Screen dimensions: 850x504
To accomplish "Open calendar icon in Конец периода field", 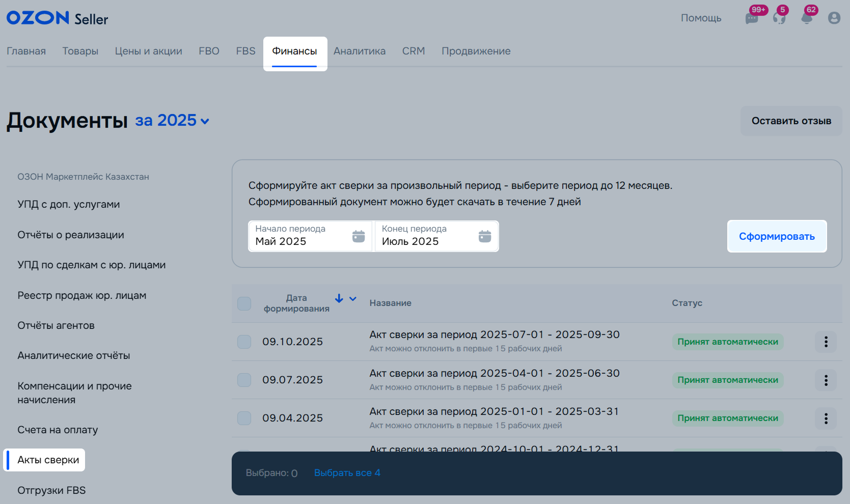I will (x=485, y=236).
